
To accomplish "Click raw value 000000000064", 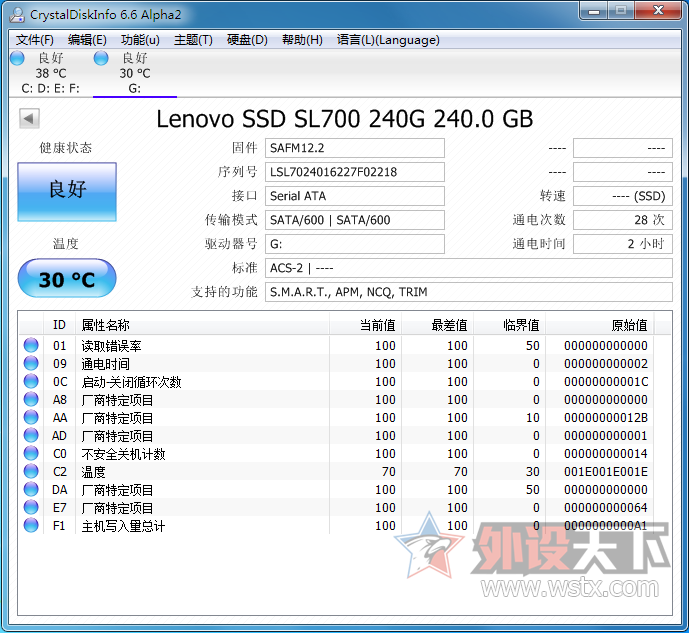I will point(606,508).
